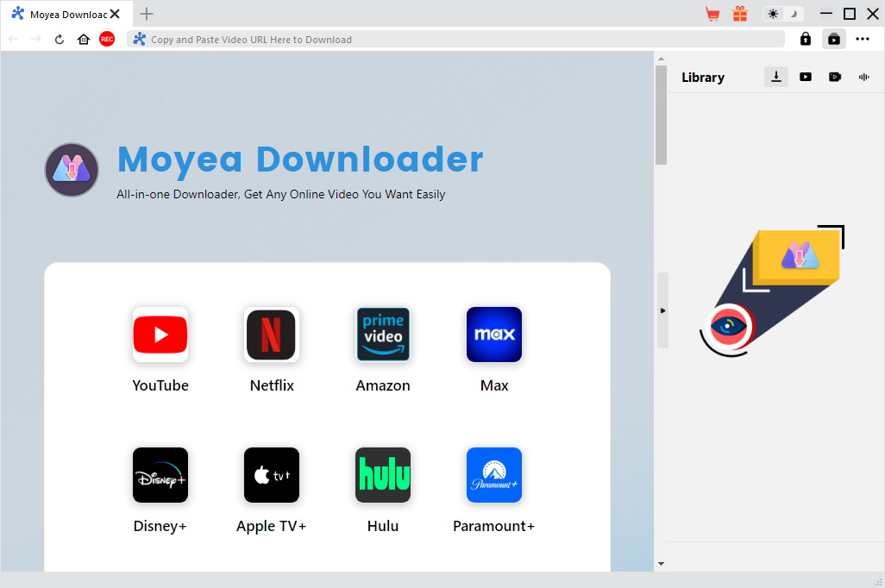Open the Disney+ service tile
885x588 pixels.
160,474
